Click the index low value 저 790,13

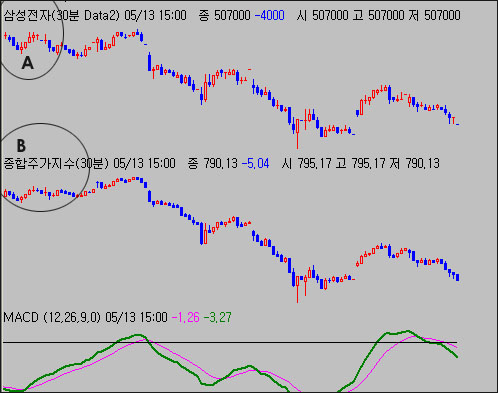pos(414,164)
